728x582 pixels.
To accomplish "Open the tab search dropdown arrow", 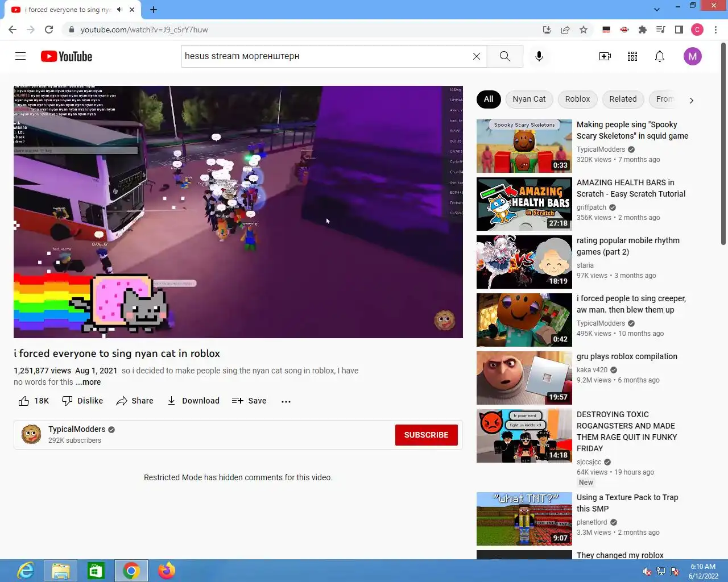I will coord(657,9).
